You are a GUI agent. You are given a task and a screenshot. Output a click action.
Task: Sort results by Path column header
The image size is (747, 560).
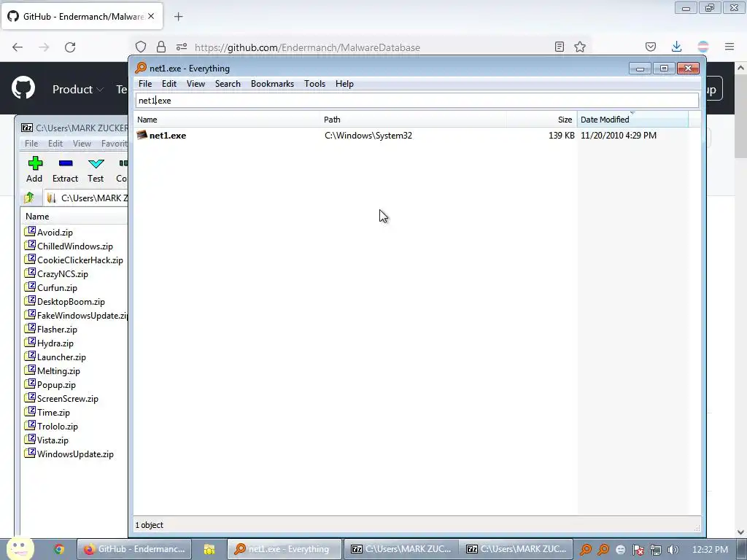pyautogui.click(x=414, y=120)
